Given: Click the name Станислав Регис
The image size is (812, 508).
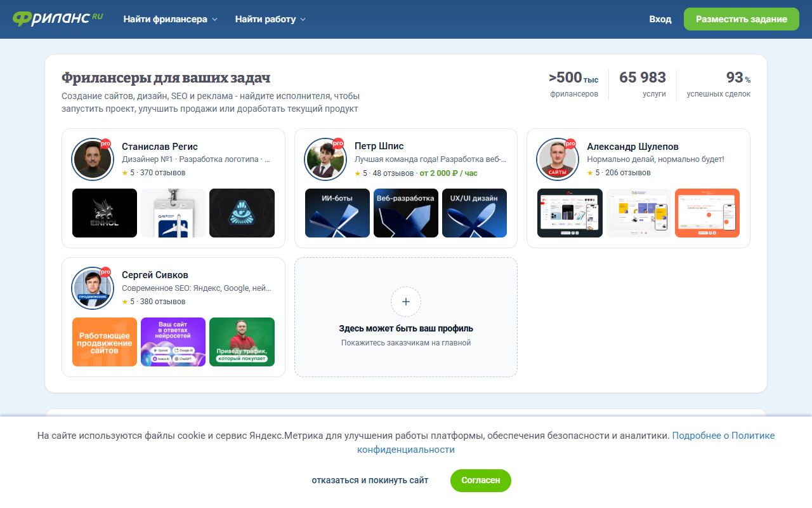Looking at the screenshot, I should 160,146.
